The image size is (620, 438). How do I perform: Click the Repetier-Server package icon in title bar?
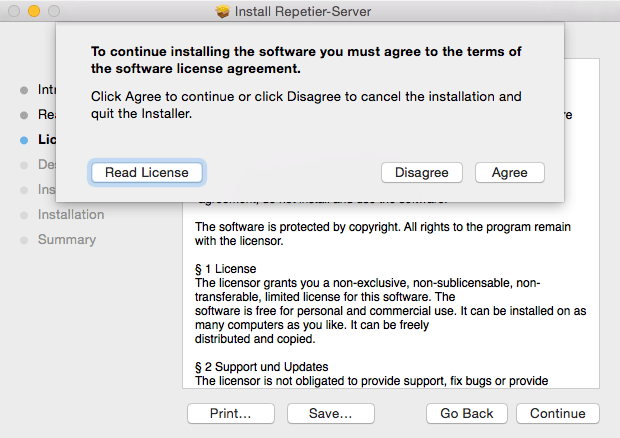[222, 12]
